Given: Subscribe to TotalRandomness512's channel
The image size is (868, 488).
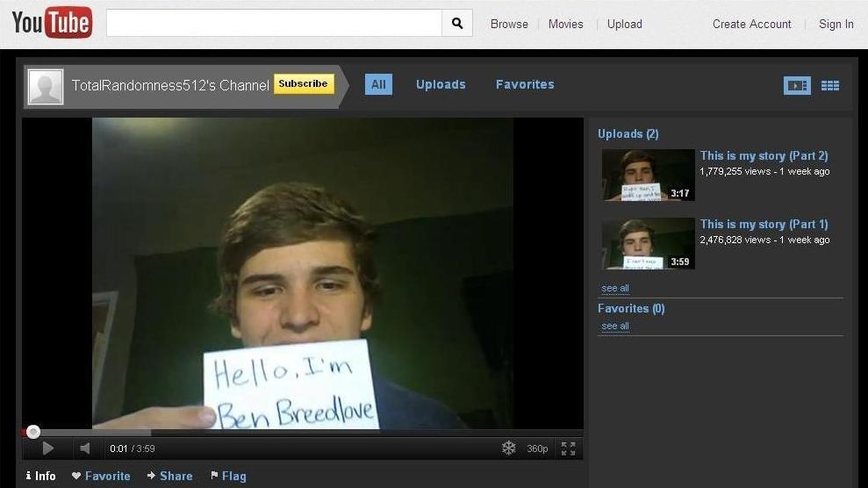Looking at the screenshot, I should pos(304,84).
